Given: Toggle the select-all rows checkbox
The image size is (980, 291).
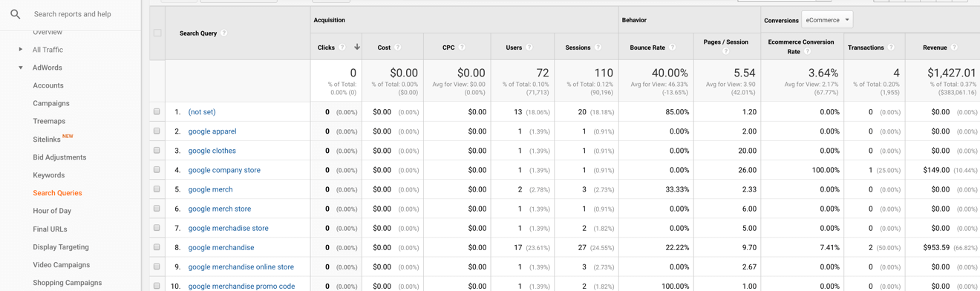Looking at the screenshot, I should click(157, 33).
